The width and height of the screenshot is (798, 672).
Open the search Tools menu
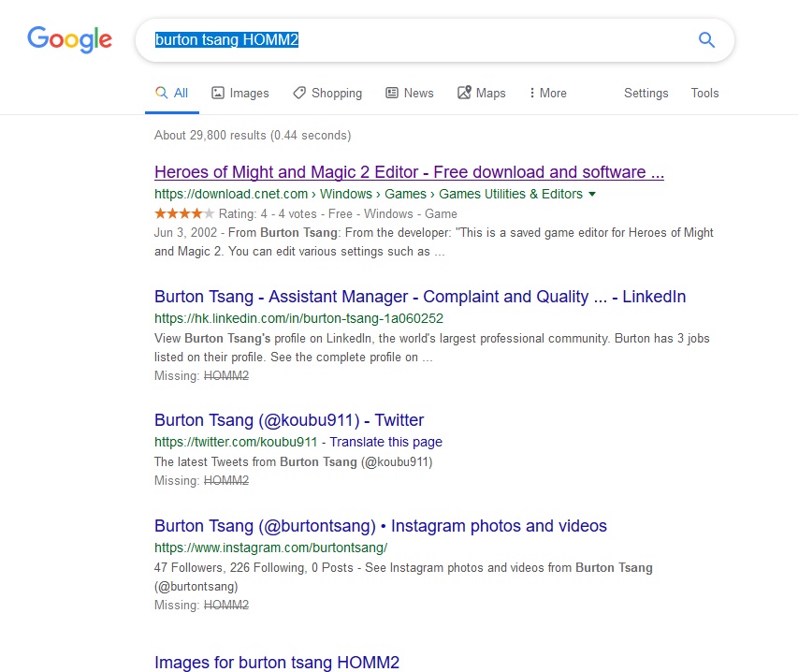coord(704,94)
